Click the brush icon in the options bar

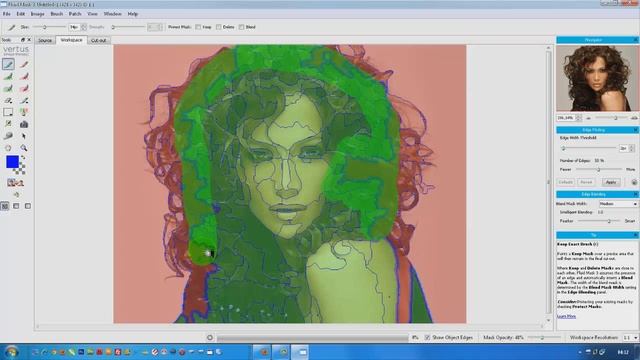coord(12,27)
